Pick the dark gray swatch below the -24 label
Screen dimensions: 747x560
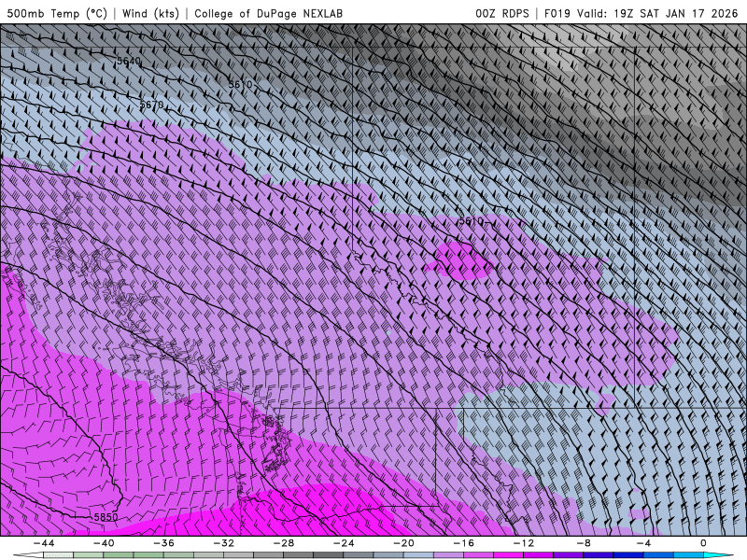[x=329, y=555]
